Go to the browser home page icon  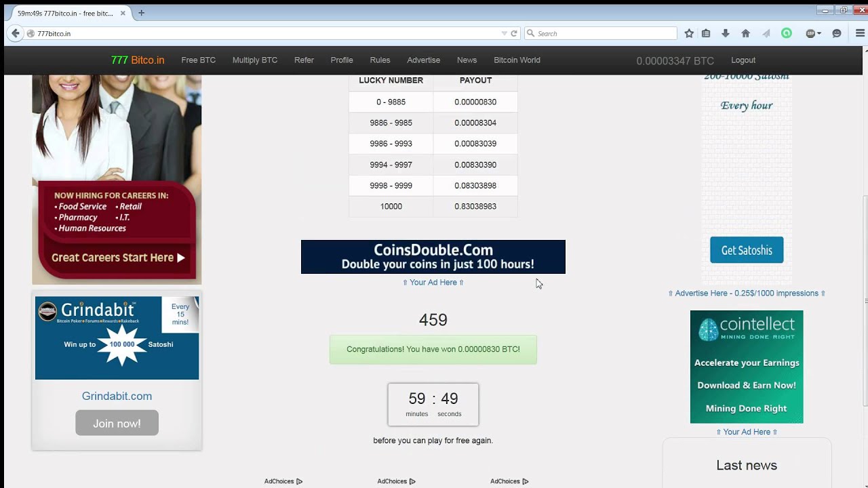tap(745, 33)
